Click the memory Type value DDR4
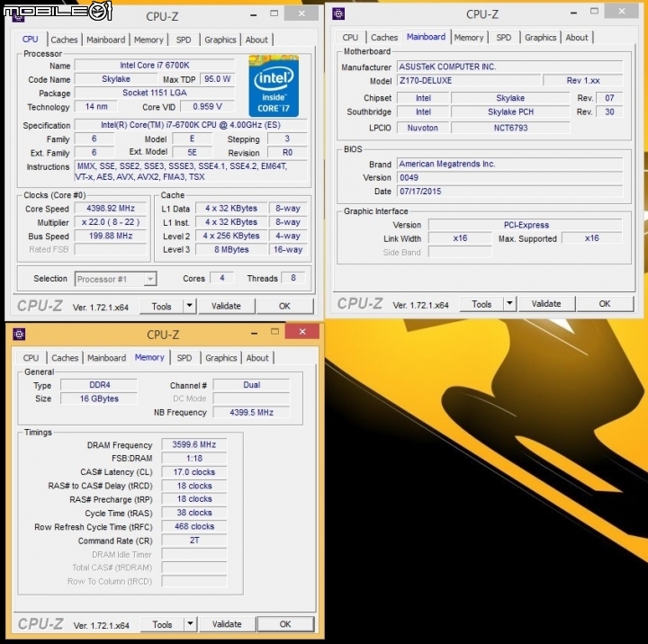648x644 pixels. (99, 385)
